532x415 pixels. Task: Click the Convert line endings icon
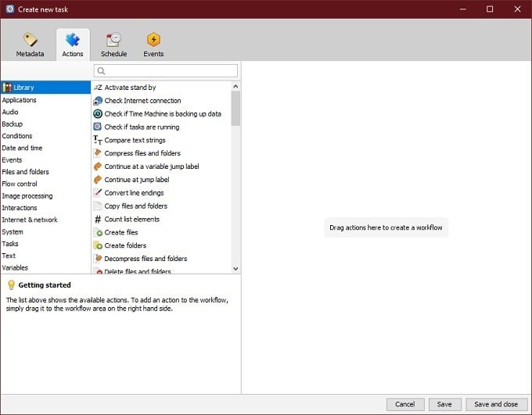tap(98, 193)
